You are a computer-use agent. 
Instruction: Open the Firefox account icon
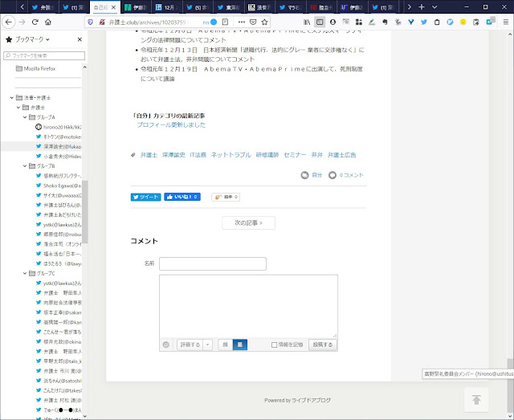click(332, 22)
